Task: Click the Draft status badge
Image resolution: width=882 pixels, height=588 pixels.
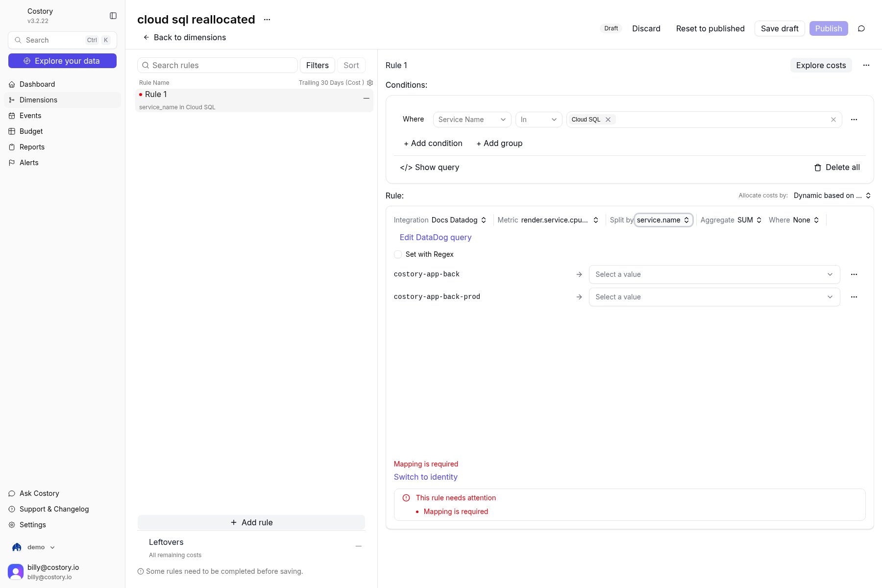Action: pyautogui.click(x=611, y=28)
